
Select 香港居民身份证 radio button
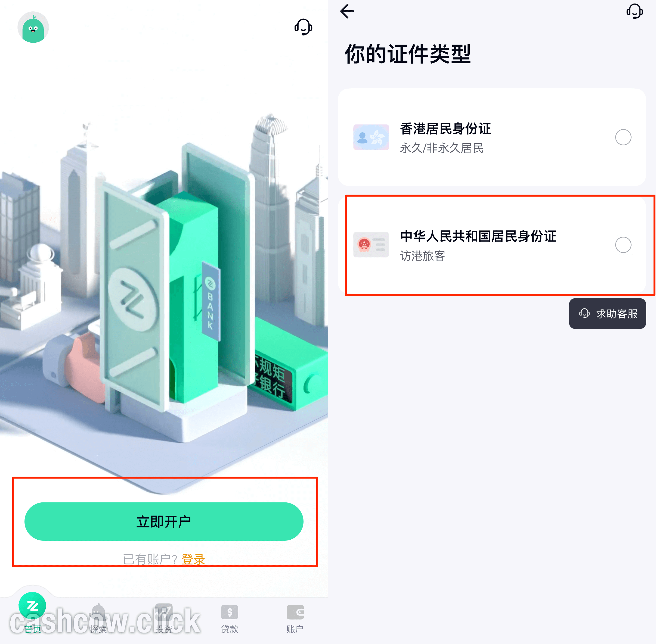tap(623, 137)
